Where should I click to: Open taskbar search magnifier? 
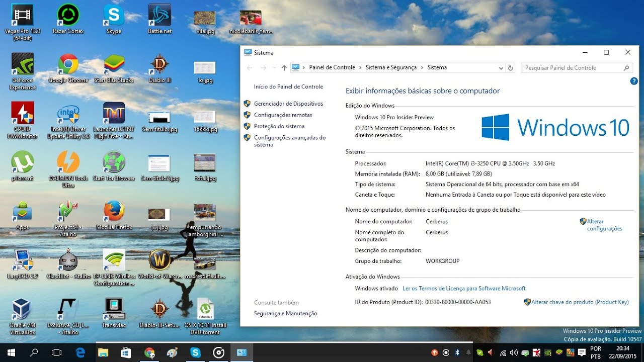34,352
